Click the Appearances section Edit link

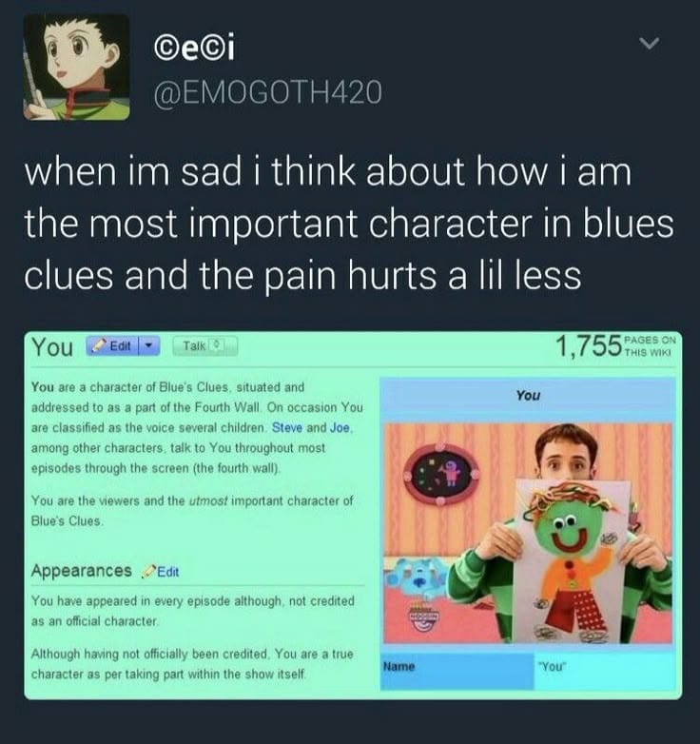coord(168,572)
